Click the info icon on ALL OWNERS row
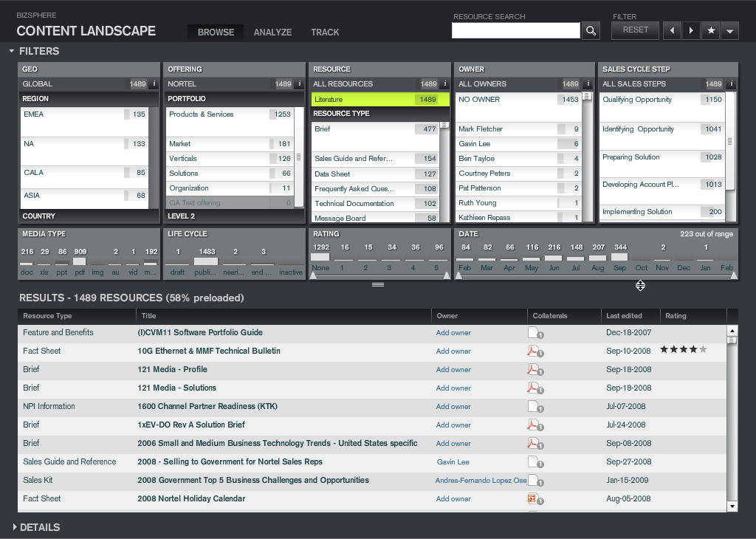This screenshot has height=539, width=756. (588, 83)
